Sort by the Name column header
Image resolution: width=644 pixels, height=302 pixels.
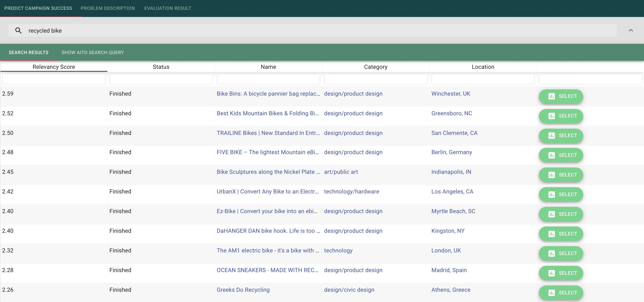click(268, 67)
